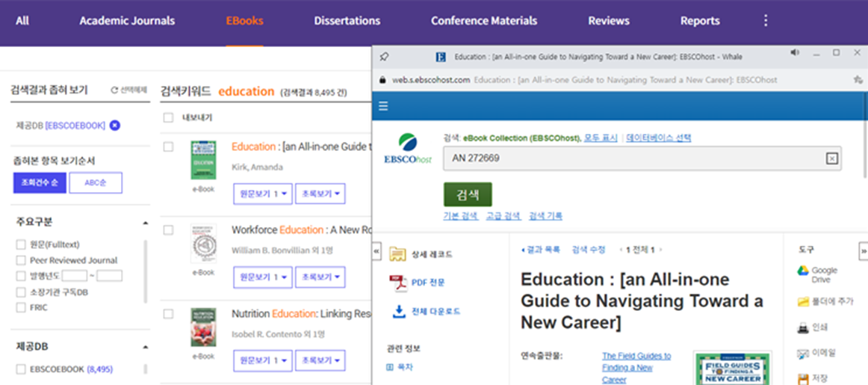
Task: Go to the Reports tab
Action: coord(700,21)
